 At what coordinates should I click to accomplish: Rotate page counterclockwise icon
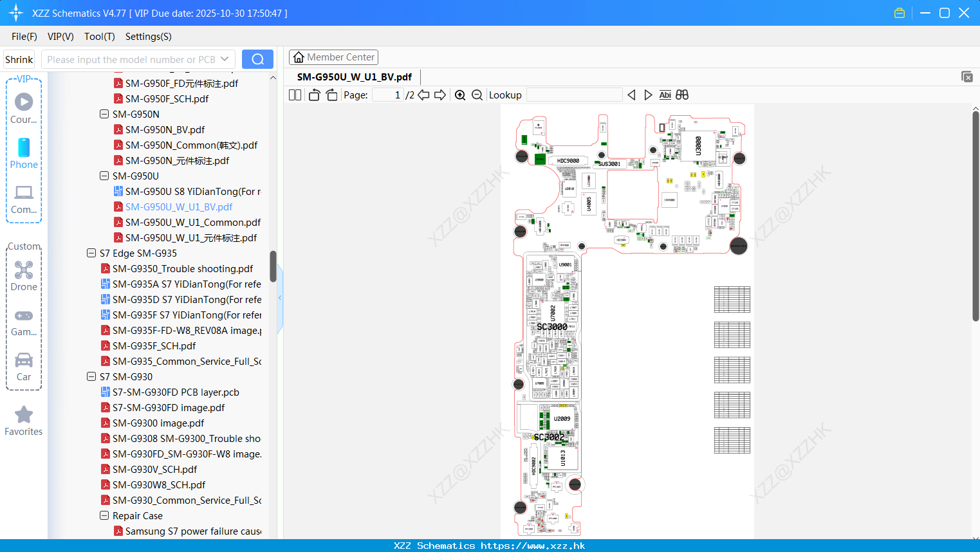314,95
